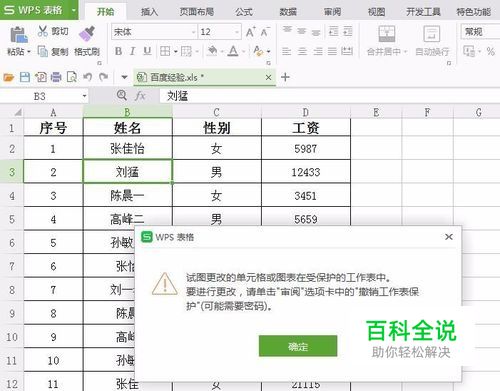Switch to the 页面布局 ribbon tab

click(197, 12)
